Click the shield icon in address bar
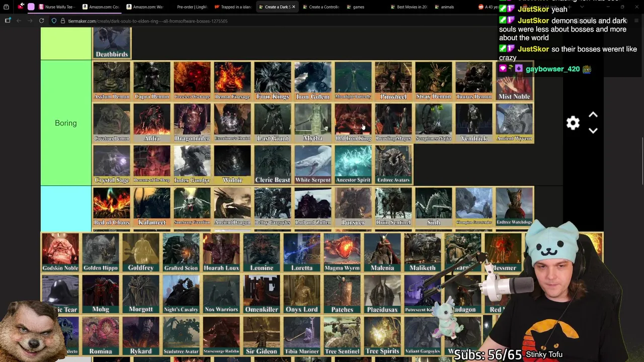Screen dimensions: 644x362 (54, 21)
